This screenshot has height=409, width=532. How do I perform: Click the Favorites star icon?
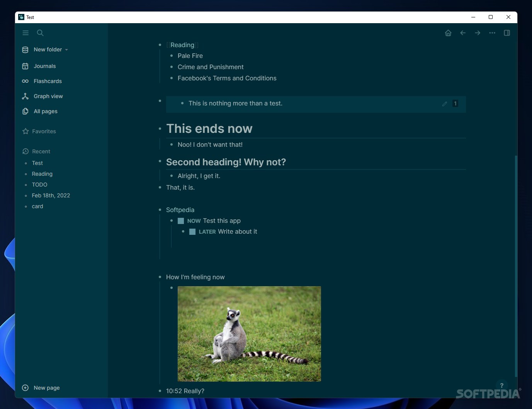click(x=25, y=131)
